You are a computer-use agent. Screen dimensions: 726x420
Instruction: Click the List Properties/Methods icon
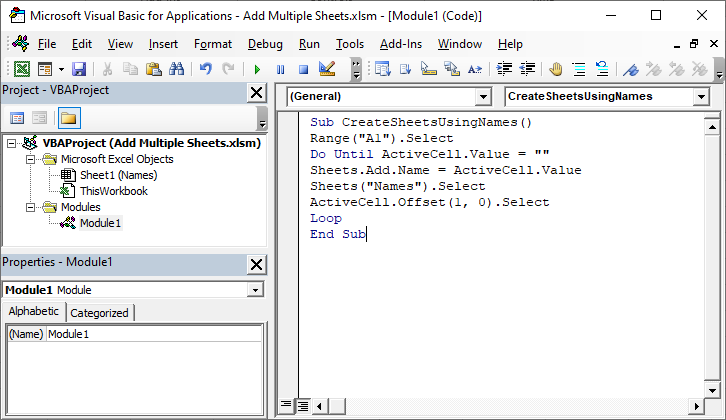click(x=383, y=69)
